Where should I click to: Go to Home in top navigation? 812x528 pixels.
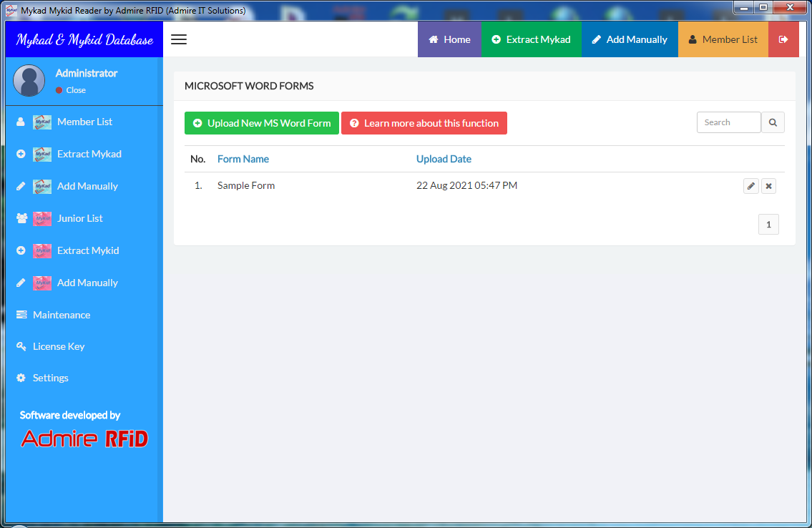click(x=449, y=39)
